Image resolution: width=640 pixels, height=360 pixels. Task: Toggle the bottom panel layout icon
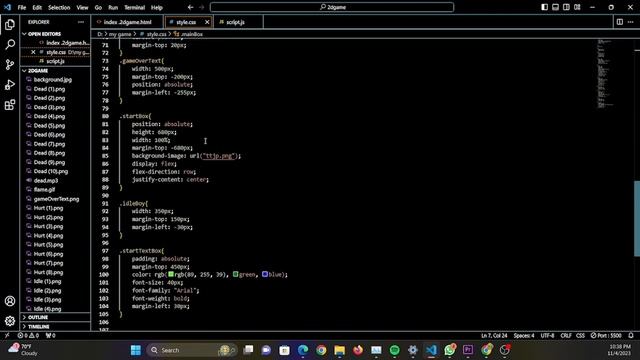tap(556, 7)
